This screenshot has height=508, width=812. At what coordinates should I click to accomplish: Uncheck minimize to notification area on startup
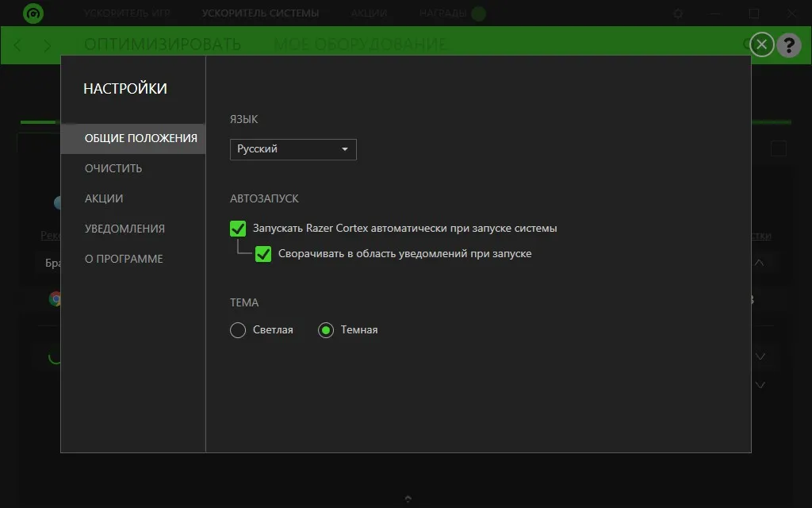(x=263, y=254)
